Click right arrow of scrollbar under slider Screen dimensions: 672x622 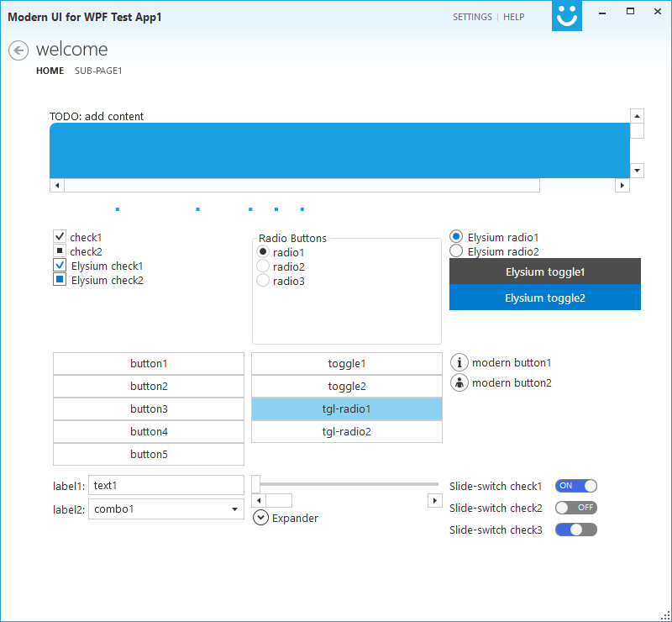point(435,501)
